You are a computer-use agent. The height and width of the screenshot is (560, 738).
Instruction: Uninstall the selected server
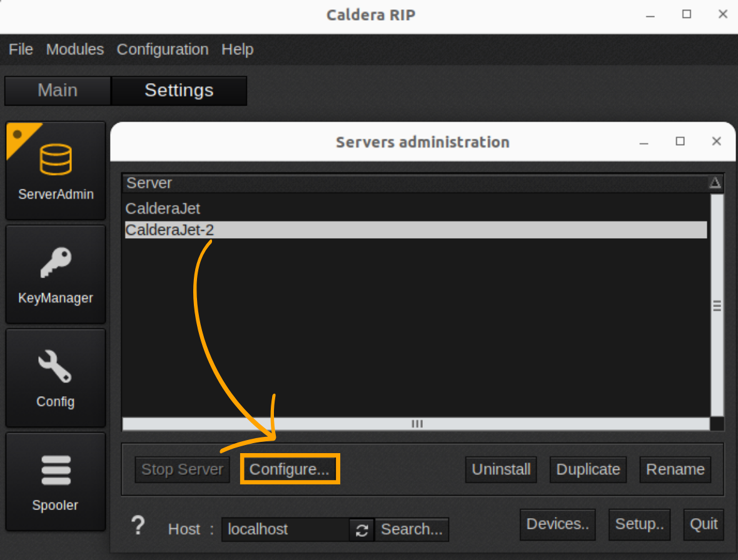point(501,469)
